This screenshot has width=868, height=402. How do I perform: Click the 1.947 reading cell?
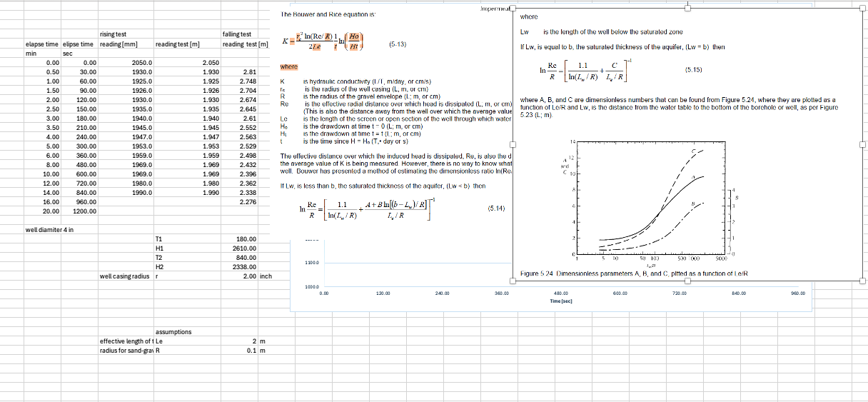(187, 137)
